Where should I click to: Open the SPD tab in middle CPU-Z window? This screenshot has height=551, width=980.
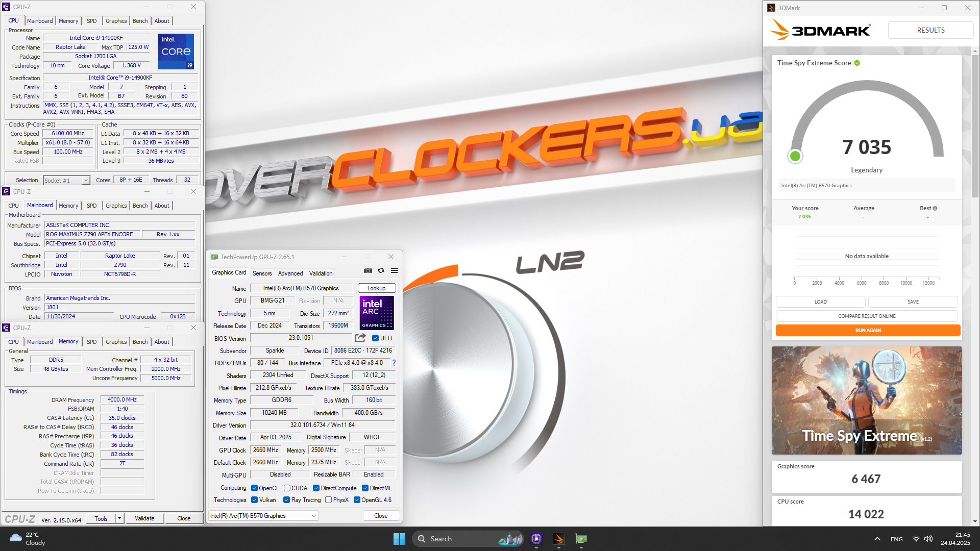click(x=91, y=206)
